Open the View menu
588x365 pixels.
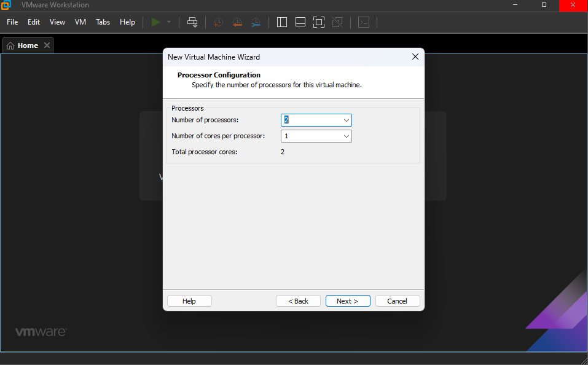[57, 22]
